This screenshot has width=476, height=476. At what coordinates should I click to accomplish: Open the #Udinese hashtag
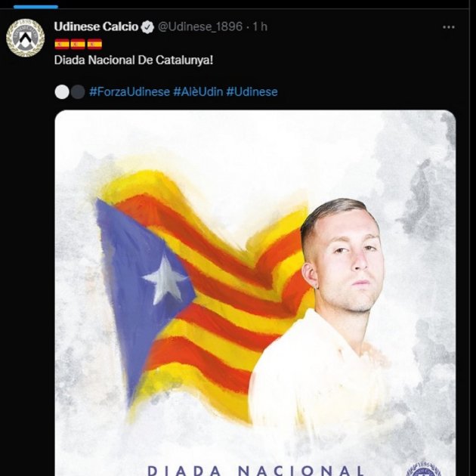(252, 91)
